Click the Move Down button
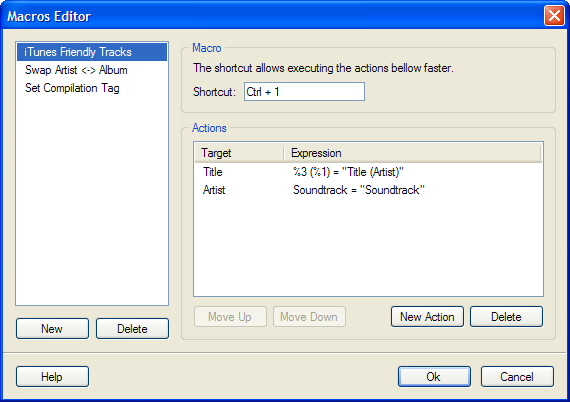The image size is (570, 402). (309, 317)
